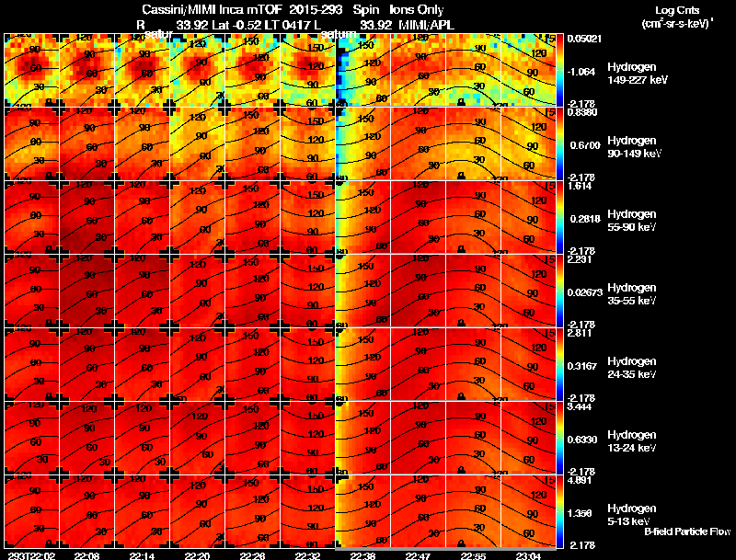
Task: Click the Hydrogen 55-90 keV color bar
Action: point(559,218)
